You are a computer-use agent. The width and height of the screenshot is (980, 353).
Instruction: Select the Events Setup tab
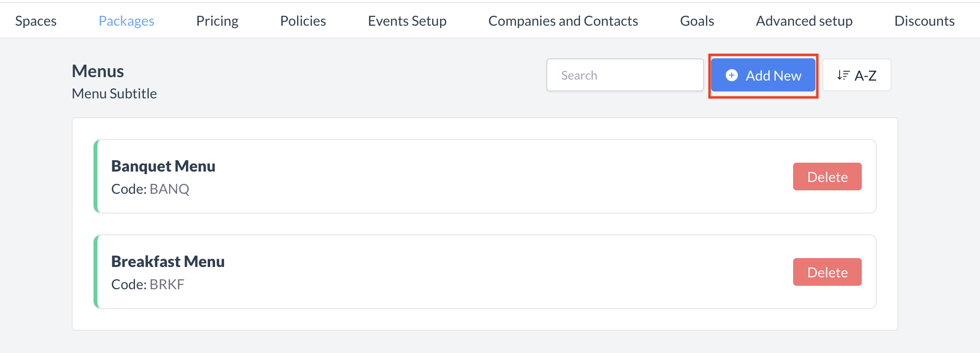point(407,21)
